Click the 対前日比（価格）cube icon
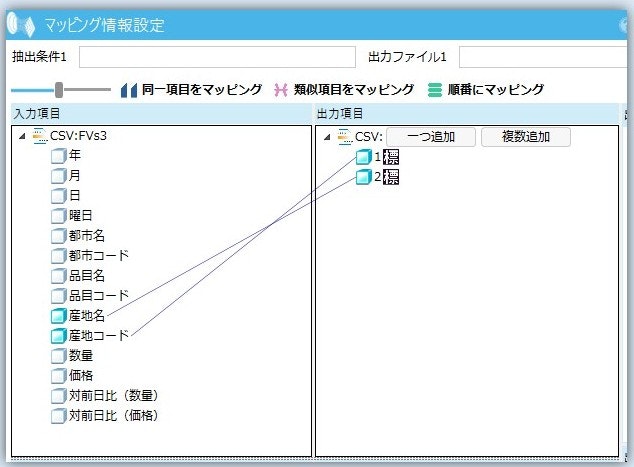Image resolution: width=634 pixels, height=467 pixels. pos(59,416)
